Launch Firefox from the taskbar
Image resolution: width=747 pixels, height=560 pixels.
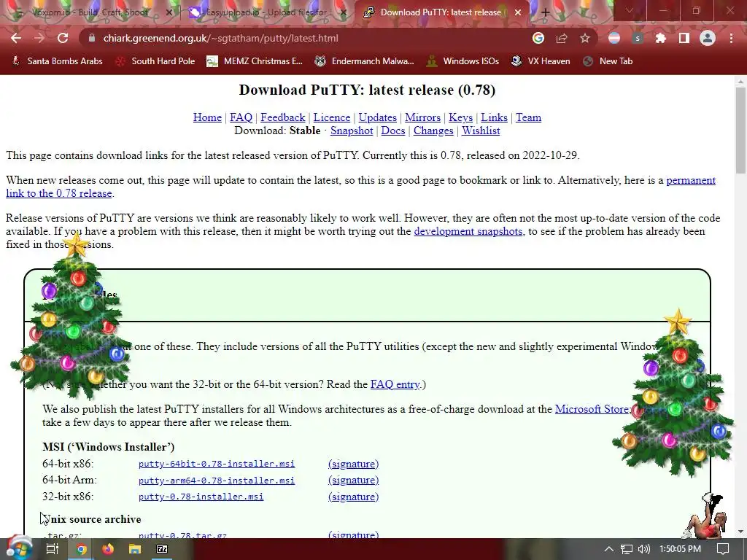108,549
